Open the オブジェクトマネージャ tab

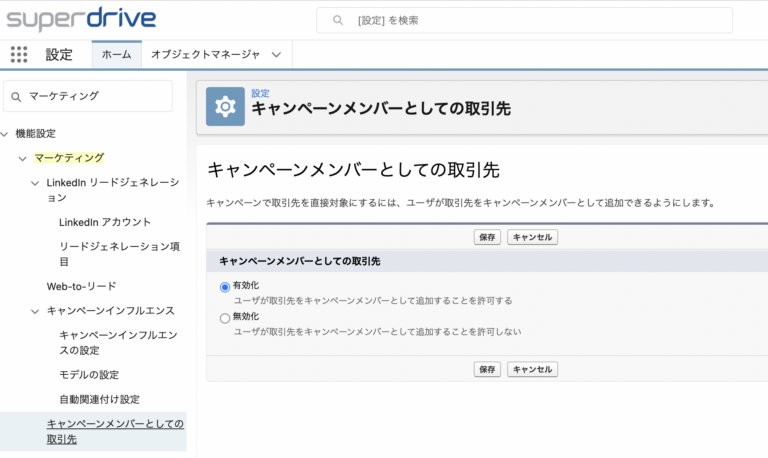[205, 54]
